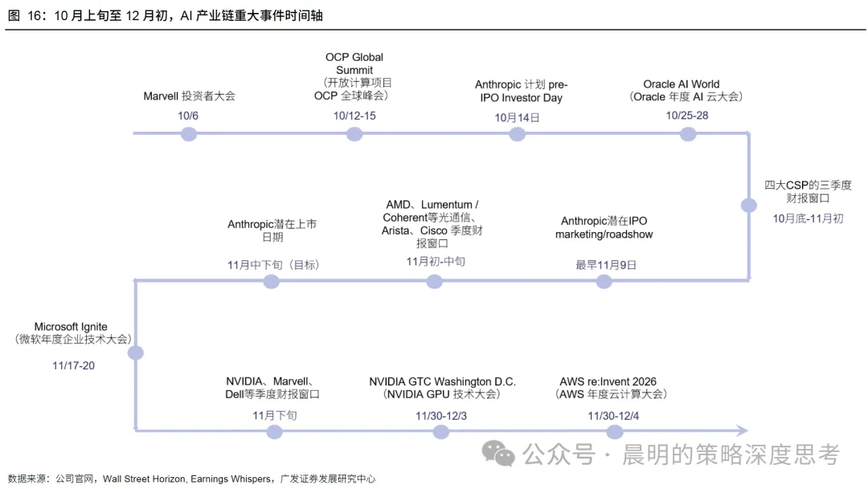Select the '10/6' date text

point(187,116)
